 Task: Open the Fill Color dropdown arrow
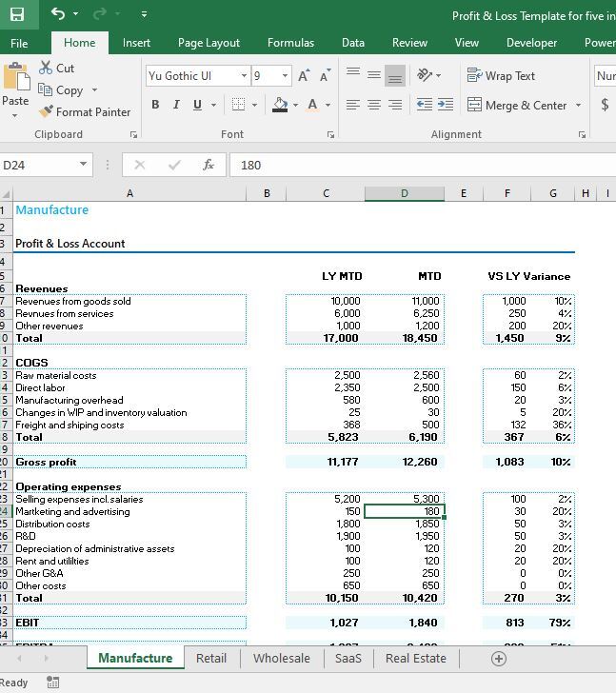[296, 105]
